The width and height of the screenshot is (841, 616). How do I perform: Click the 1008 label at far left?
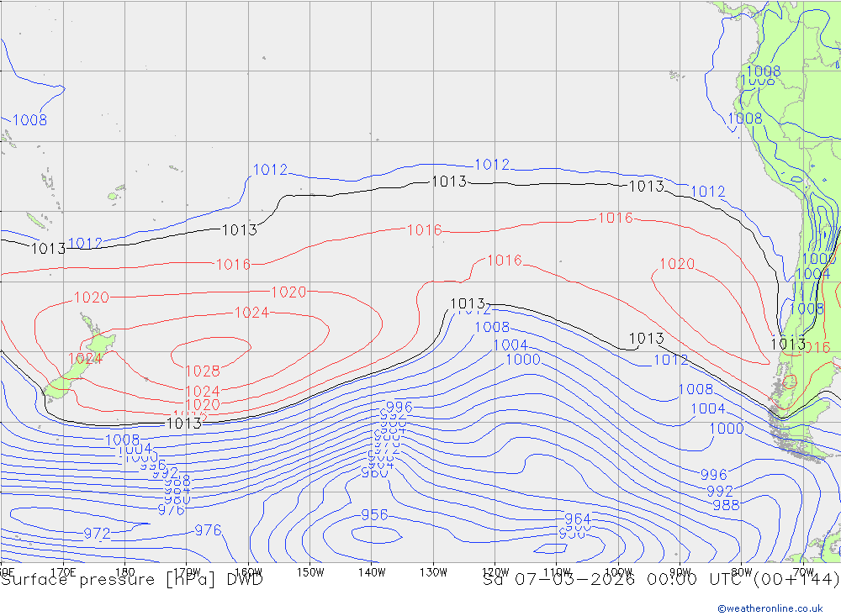tap(29, 119)
